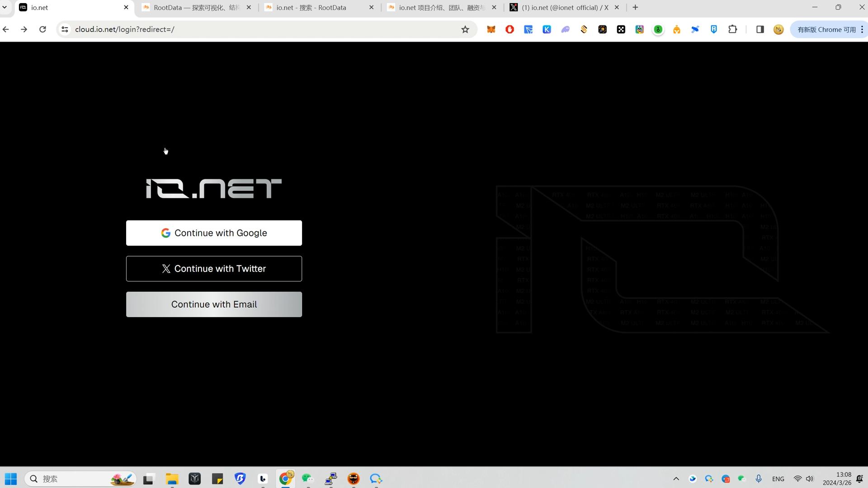Image resolution: width=868 pixels, height=488 pixels.
Task: Toggle the Chrome side panel
Action: 760,29
